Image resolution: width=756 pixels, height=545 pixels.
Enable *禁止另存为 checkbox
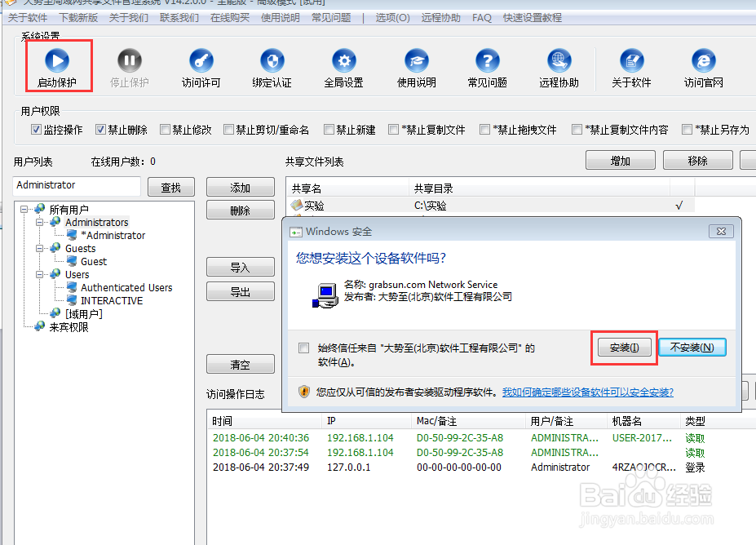[687, 129]
